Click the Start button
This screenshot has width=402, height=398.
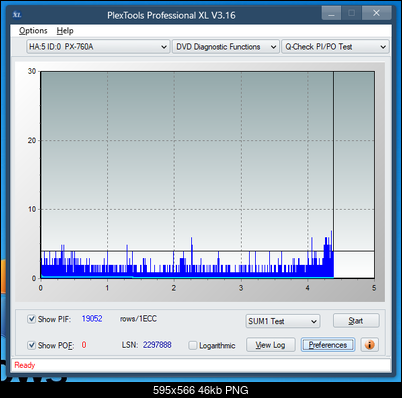pos(356,321)
